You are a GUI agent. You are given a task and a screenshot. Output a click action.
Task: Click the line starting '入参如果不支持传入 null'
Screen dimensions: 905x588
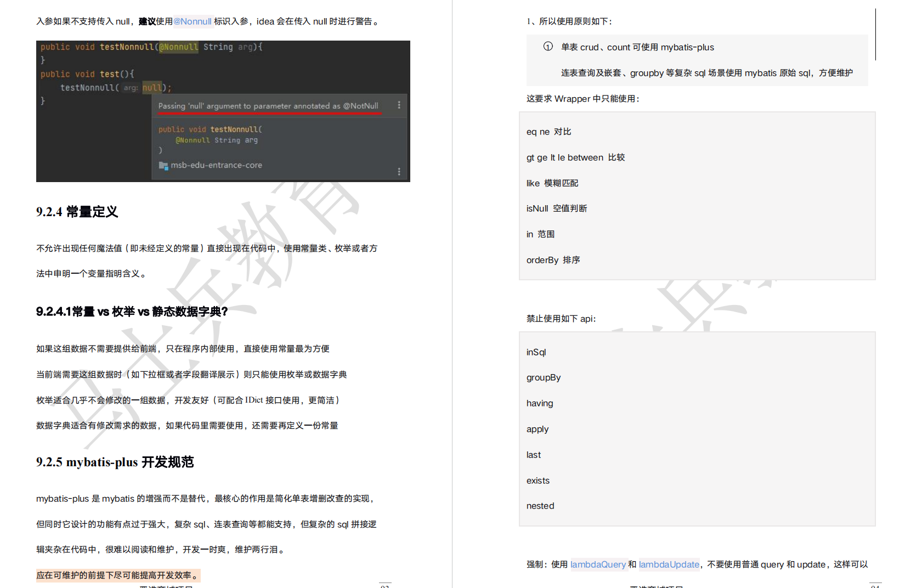click(x=208, y=21)
